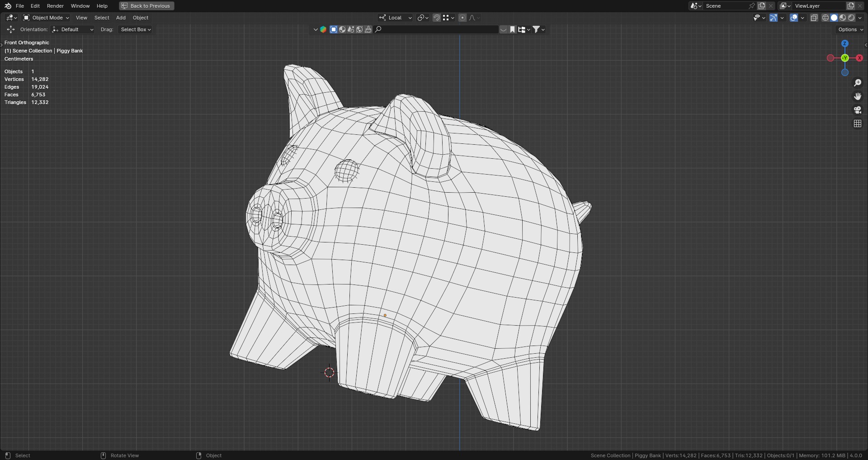Viewport: 868px width, 460px height.
Task: Open the Object Mode dropdown
Action: coord(46,18)
